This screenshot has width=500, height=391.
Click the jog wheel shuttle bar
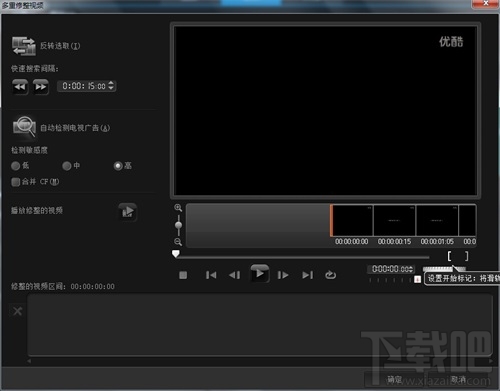coord(444,269)
